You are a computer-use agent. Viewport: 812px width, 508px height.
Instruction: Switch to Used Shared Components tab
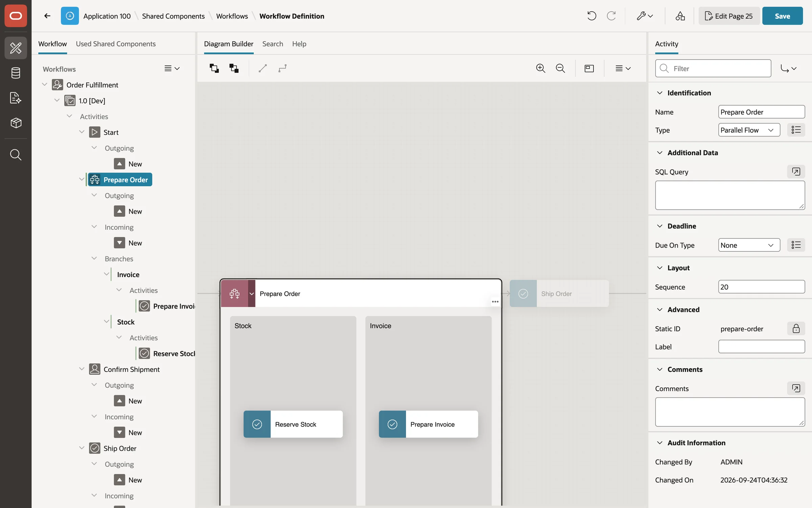click(116, 44)
